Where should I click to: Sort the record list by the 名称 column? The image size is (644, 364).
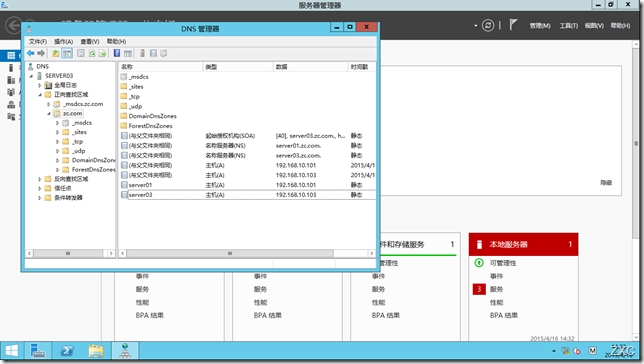(x=161, y=67)
